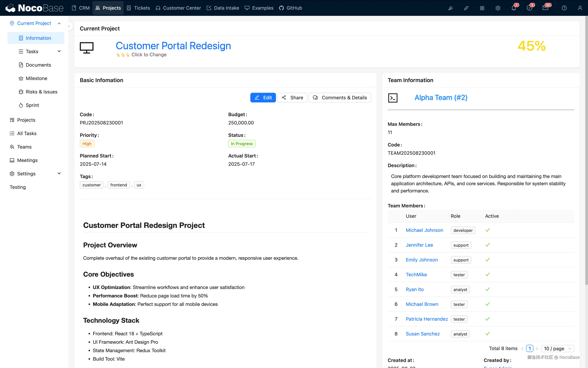Screen dimensions: 588x368
Task: Open the Alpha Team (#2) link
Action: (441, 98)
